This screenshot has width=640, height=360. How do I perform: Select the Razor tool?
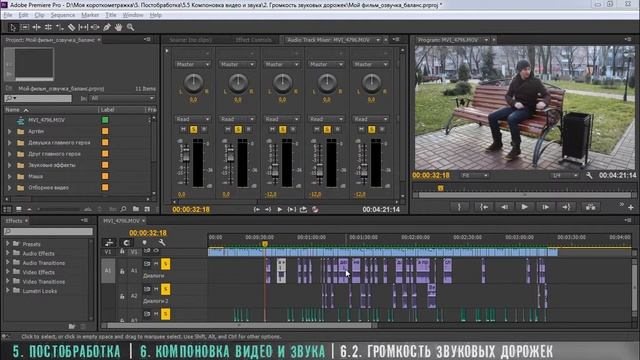click(71, 27)
